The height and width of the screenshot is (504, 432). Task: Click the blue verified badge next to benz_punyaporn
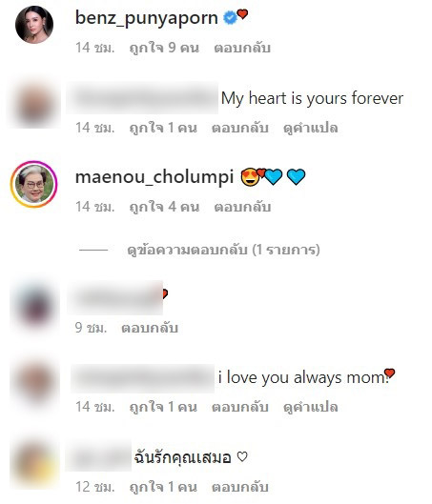[230, 17]
